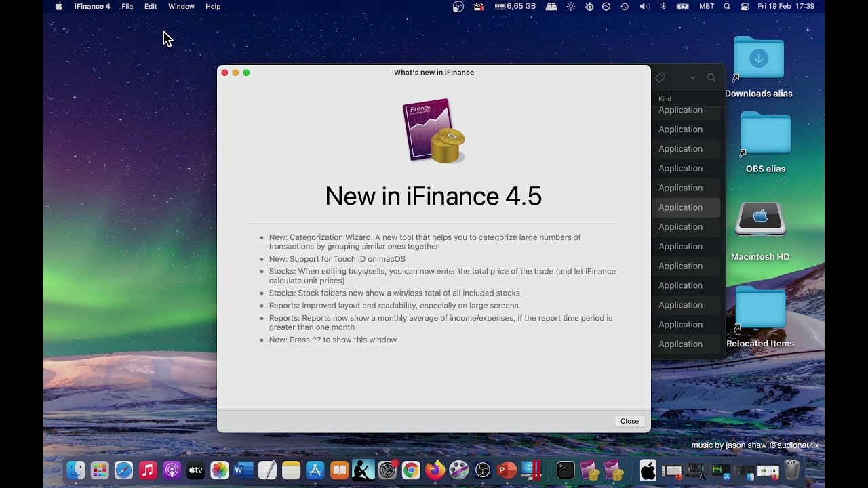The height and width of the screenshot is (488, 868).
Task: Open the File menu
Action: click(x=127, y=6)
